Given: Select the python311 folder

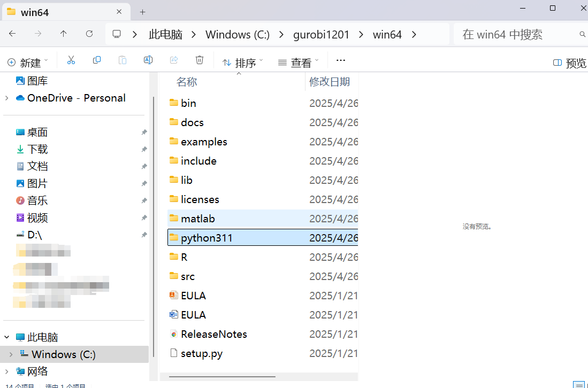Looking at the screenshot, I should point(263,238).
